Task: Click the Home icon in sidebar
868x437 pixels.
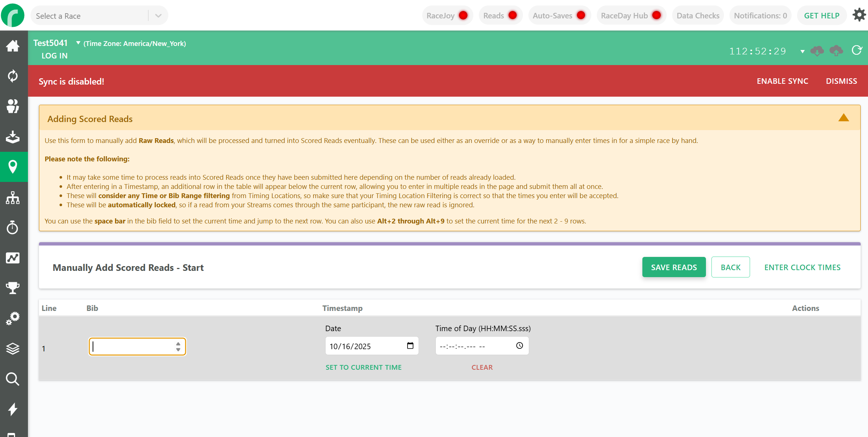Action: click(x=13, y=46)
